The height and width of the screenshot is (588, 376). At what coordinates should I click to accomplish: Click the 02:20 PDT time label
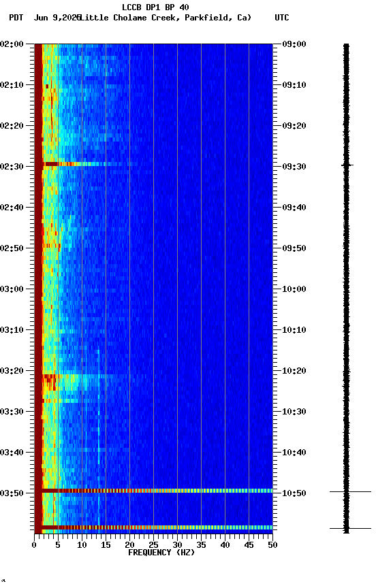12,126
